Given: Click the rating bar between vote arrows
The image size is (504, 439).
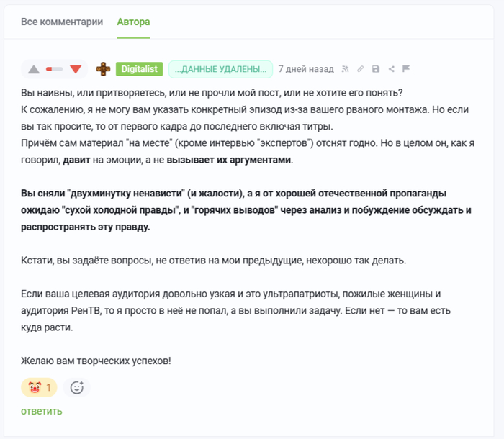Looking at the screenshot, I should (54, 69).
